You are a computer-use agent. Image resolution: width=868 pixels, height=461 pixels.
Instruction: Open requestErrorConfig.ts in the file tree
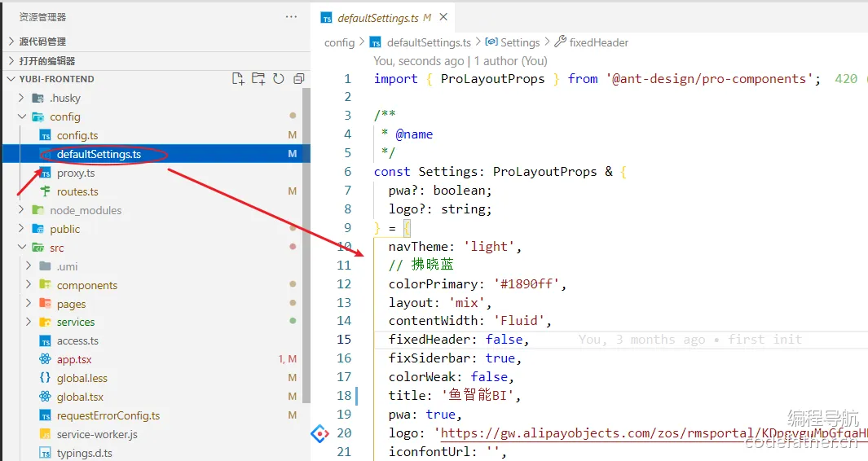coord(108,415)
